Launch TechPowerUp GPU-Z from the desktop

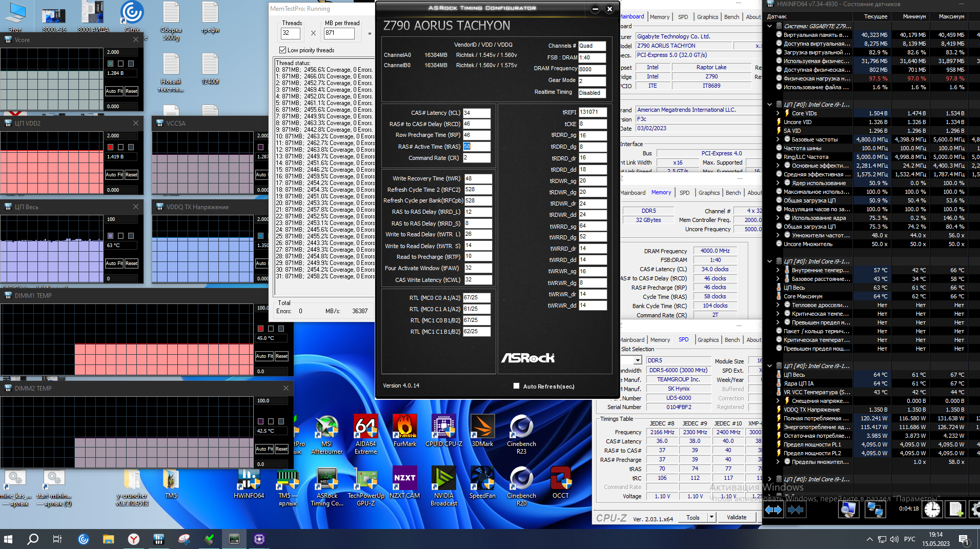point(366,487)
